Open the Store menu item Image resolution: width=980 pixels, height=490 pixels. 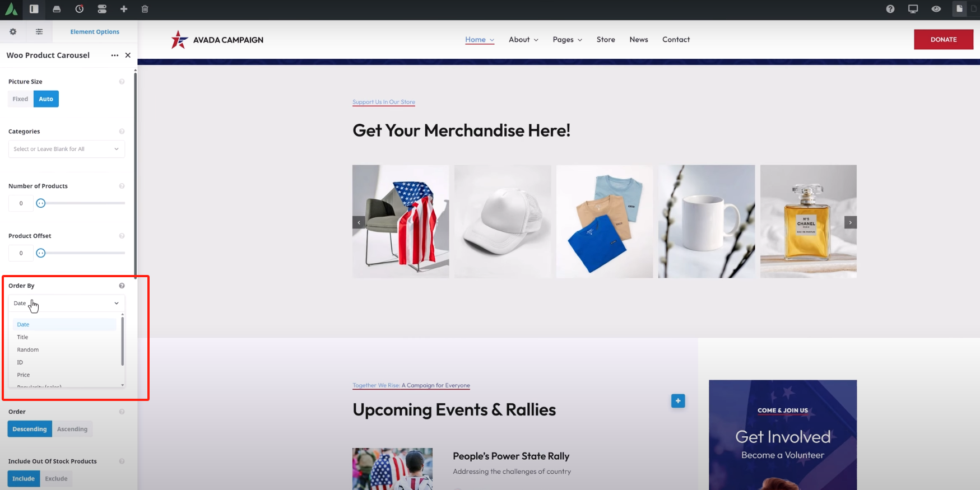pos(606,40)
